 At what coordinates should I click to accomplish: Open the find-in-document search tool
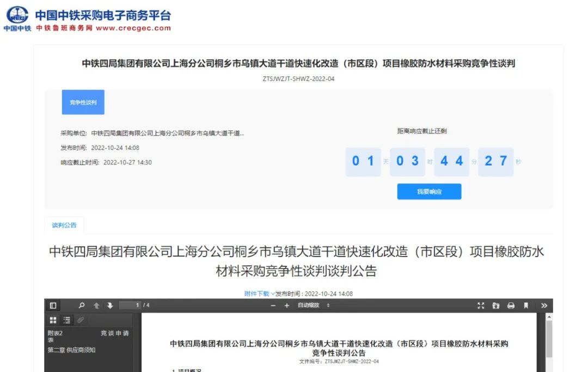click(x=81, y=306)
